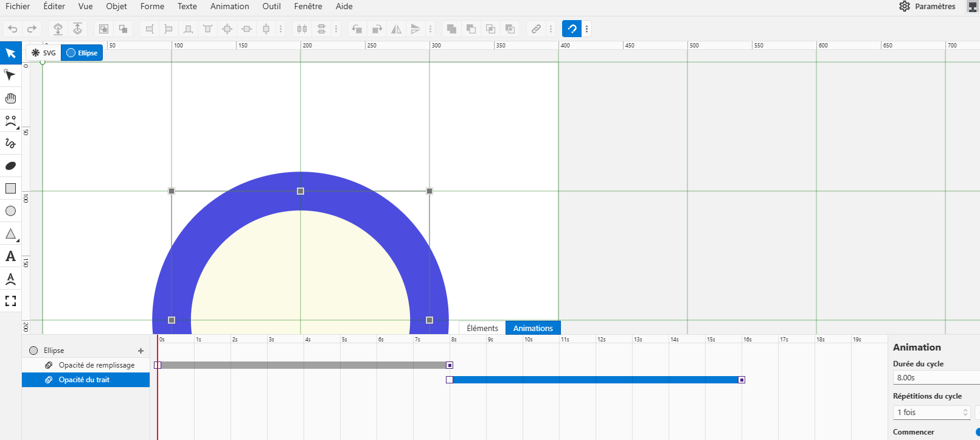Open the Aide menu

(x=344, y=6)
